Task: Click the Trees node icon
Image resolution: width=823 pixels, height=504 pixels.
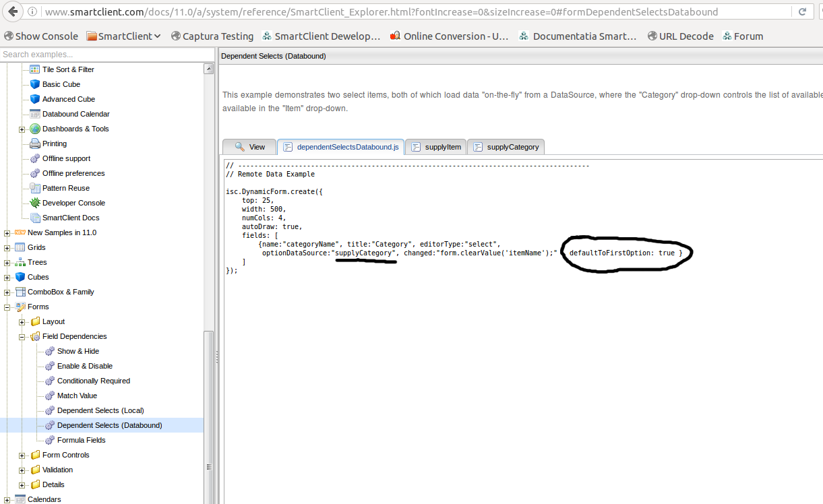Action: 20,262
